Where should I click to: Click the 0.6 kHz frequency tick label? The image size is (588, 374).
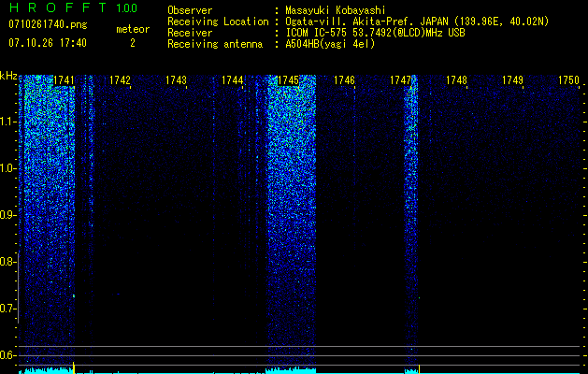(6, 355)
